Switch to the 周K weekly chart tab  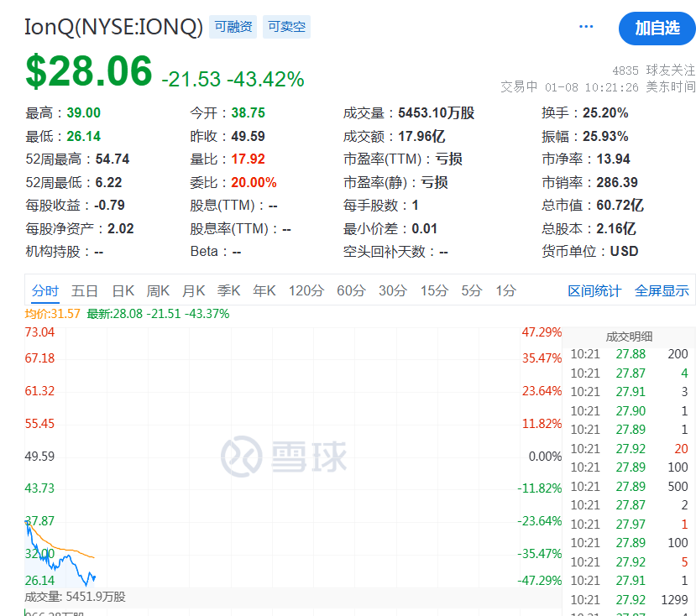[159, 291]
